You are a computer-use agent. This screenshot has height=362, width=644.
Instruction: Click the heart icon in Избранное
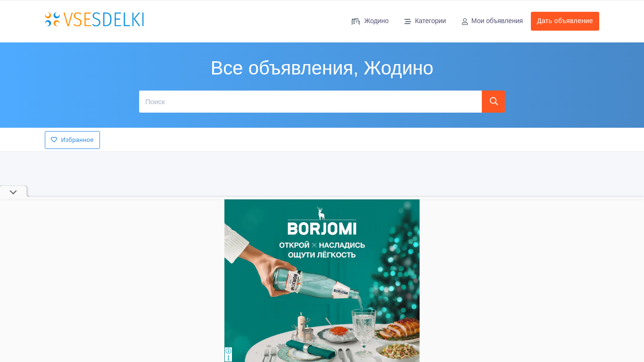[54, 140]
